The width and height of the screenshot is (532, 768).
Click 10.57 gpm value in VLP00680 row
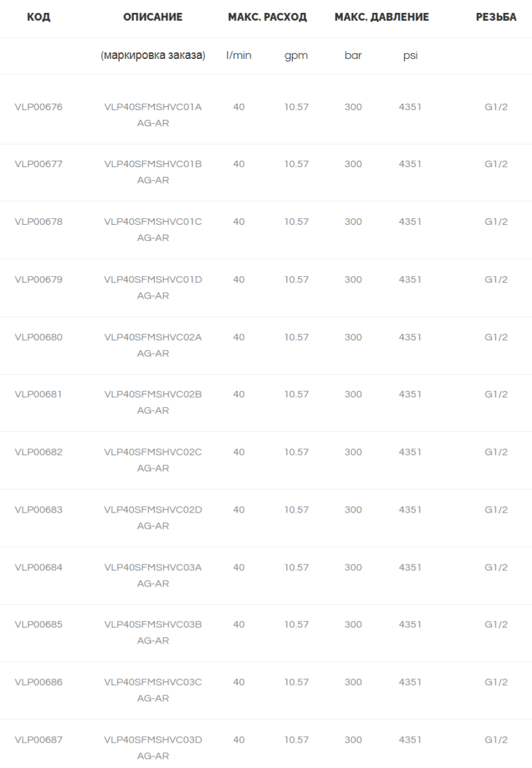click(296, 338)
